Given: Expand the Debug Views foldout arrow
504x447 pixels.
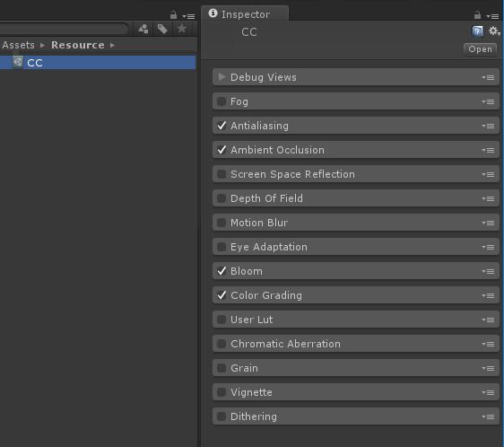Looking at the screenshot, I should coord(222,77).
